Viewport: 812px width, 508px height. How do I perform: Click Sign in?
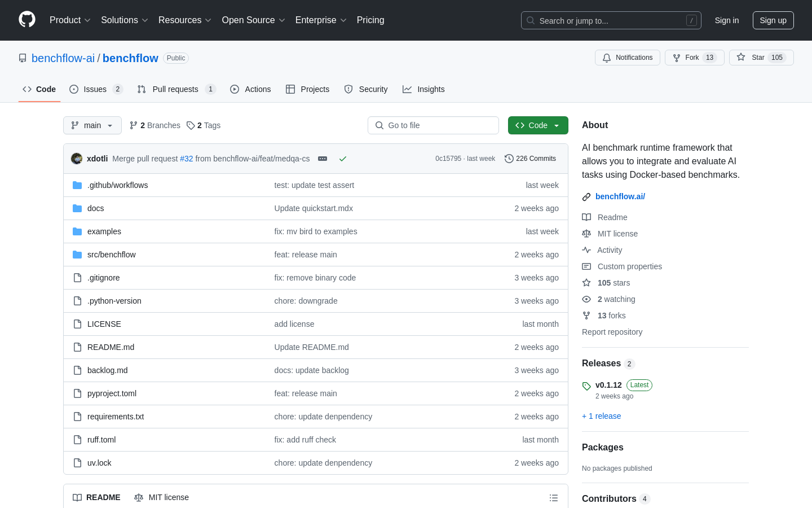[x=727, y=20]
